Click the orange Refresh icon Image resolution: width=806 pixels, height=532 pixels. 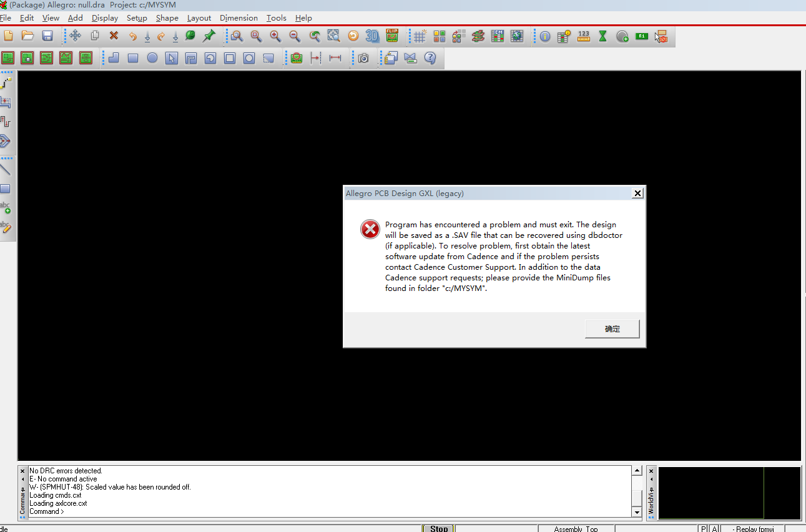pos(353,36)
